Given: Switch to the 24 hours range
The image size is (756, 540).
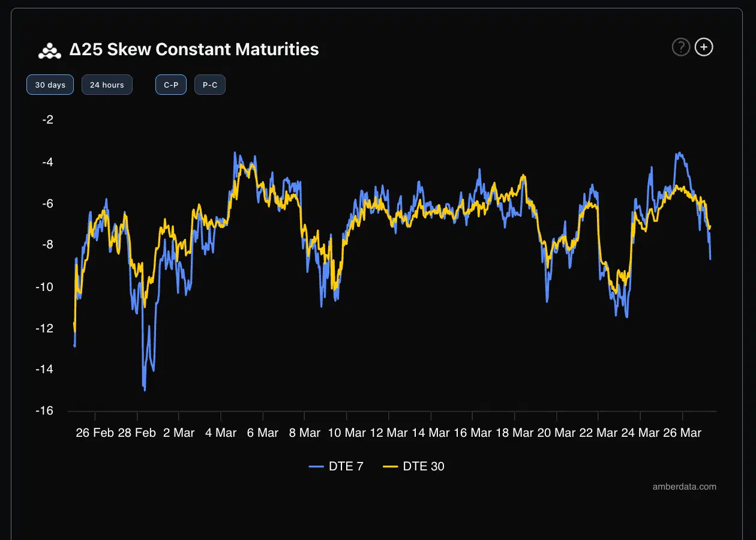Looking at the screenshot, I should pos(107,85).
